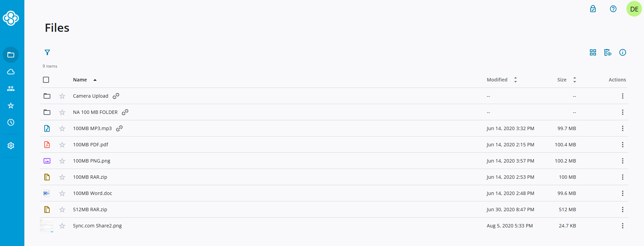The width and height of the screenshot is (644, 246).
Task: Open the settings gear in sidebar
Action: pyautogui.click(x=11, y=146)
